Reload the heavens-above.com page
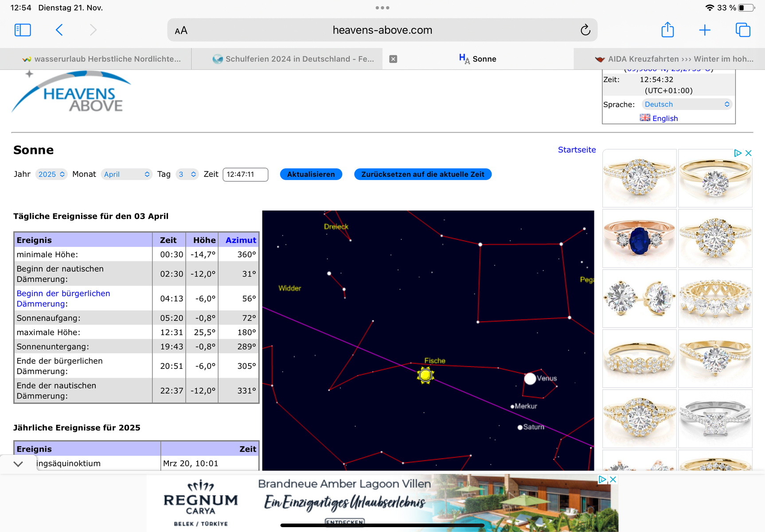 [x=585, y=30]
